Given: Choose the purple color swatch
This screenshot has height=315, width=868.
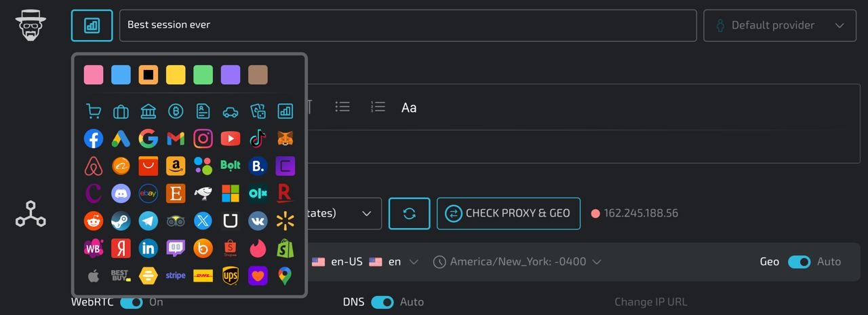Looking at the screenshot, I should click(231, 75).
